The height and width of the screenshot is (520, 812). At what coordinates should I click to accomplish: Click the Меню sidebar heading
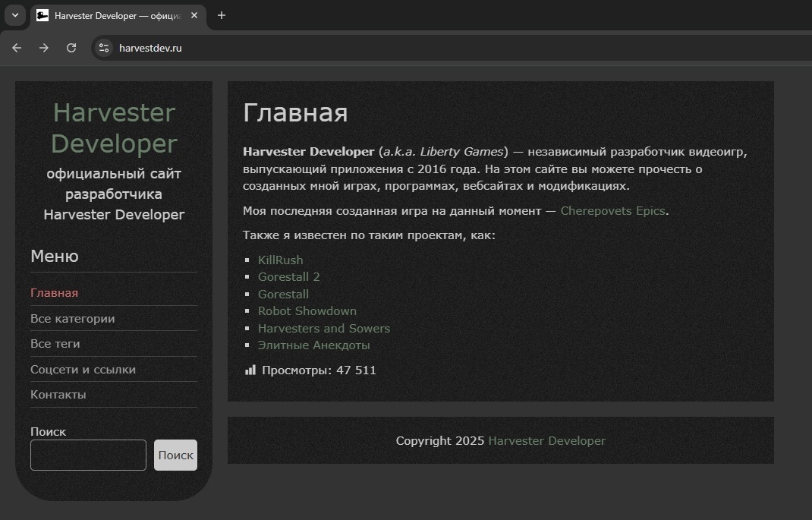55,256
